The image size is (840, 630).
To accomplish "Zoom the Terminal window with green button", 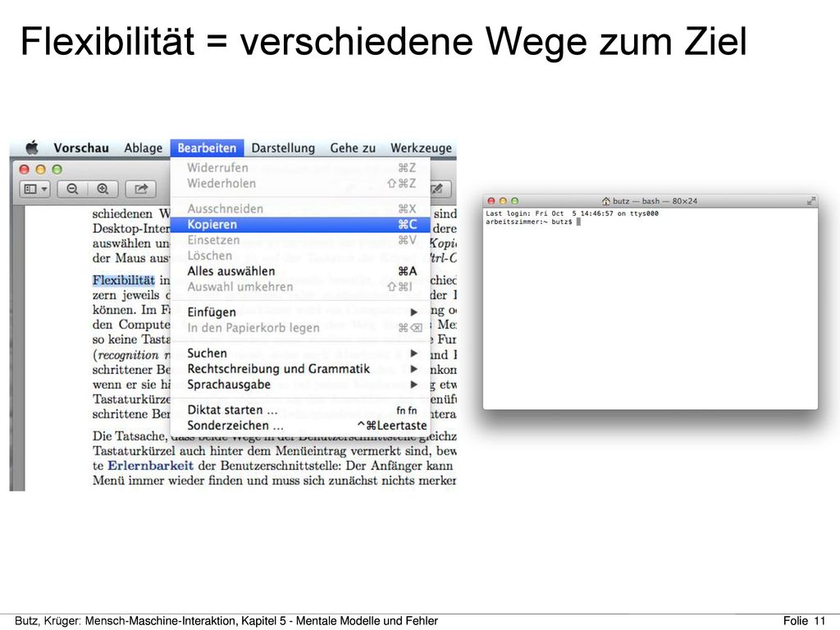I will [515, 201].
